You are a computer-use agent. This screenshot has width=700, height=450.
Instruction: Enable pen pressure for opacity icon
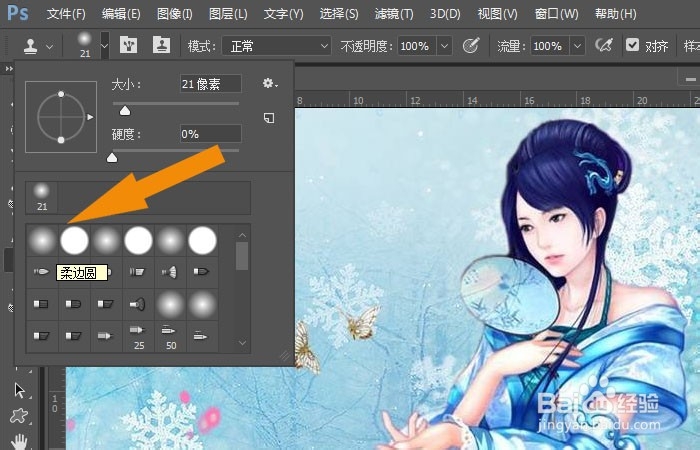point(471,46)
